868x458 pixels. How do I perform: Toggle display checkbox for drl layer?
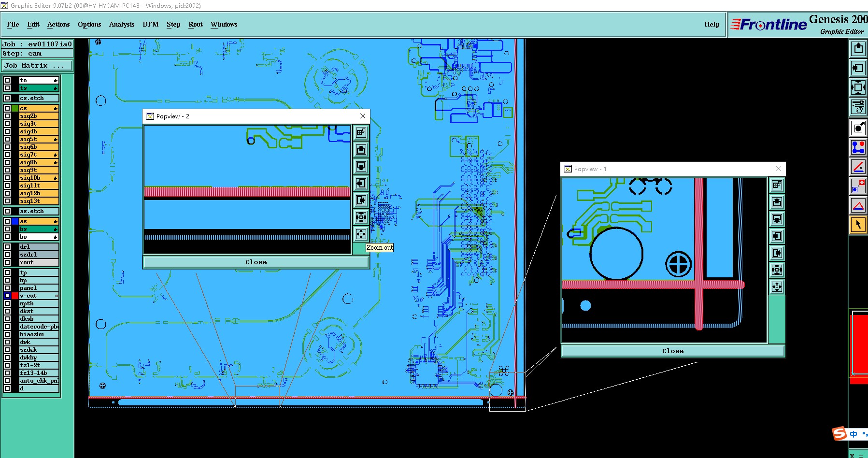[x=7, y=247]
